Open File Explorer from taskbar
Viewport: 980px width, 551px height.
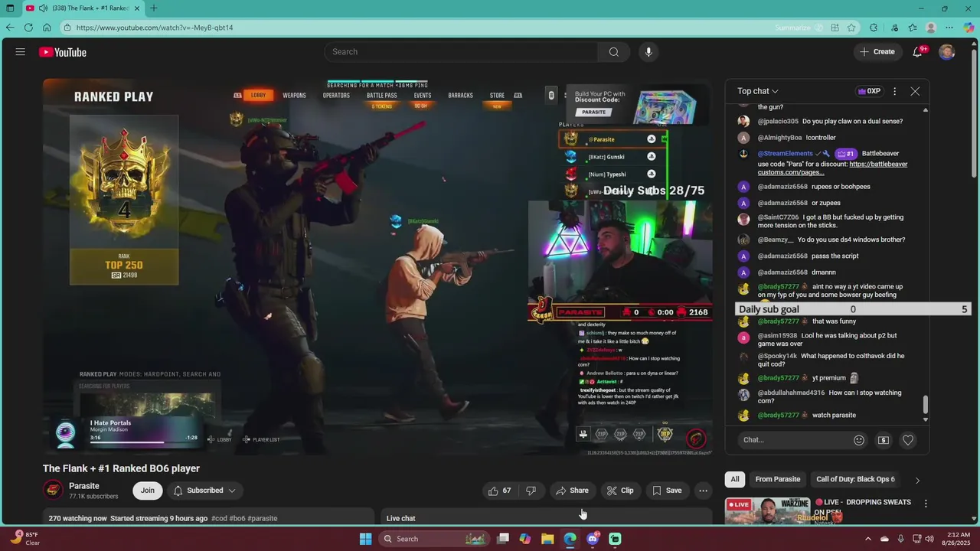coord(547,539)
